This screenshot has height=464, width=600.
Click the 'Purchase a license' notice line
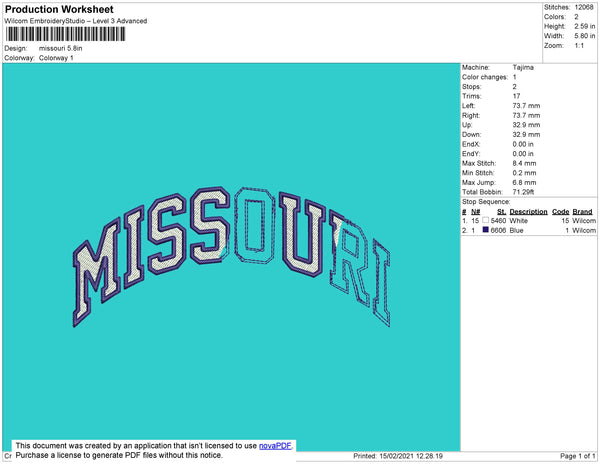[119, 455]
